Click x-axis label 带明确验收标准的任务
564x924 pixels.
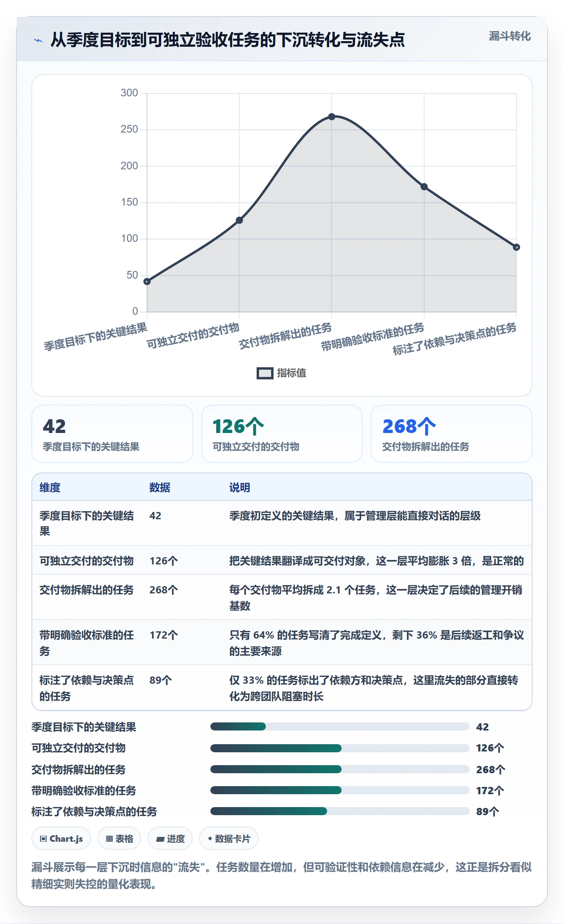[373, 337]
